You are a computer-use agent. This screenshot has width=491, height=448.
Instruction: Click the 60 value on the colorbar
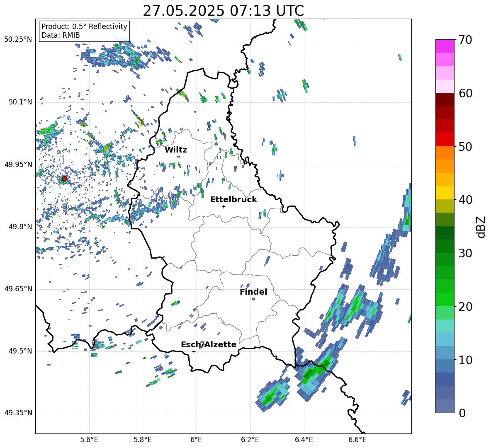click(465, 93)
